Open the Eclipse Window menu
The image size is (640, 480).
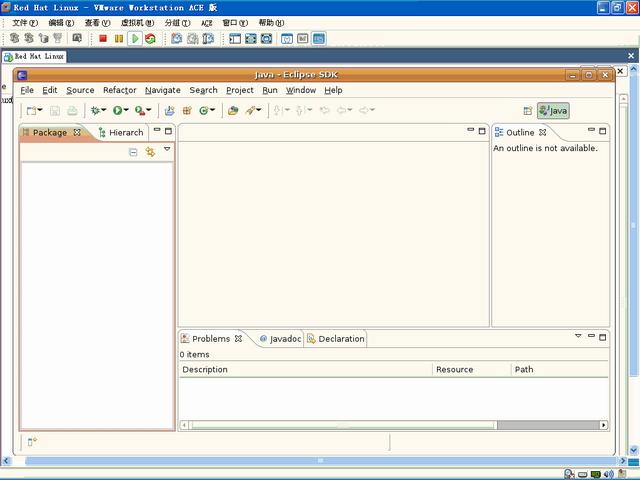[301, 90]
